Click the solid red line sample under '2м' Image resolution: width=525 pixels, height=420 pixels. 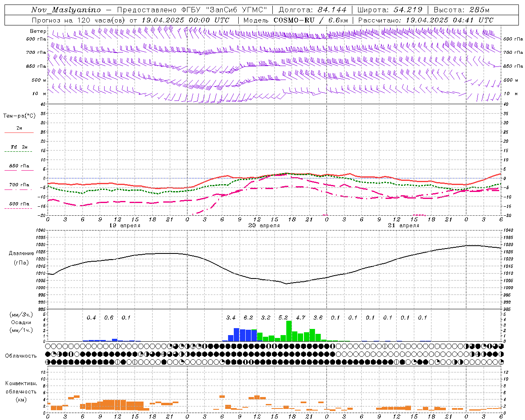pos(19,132)
